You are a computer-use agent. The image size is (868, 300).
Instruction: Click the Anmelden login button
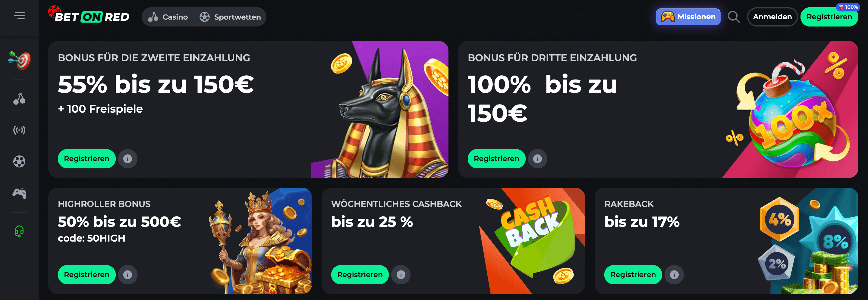tap(772, 17)
